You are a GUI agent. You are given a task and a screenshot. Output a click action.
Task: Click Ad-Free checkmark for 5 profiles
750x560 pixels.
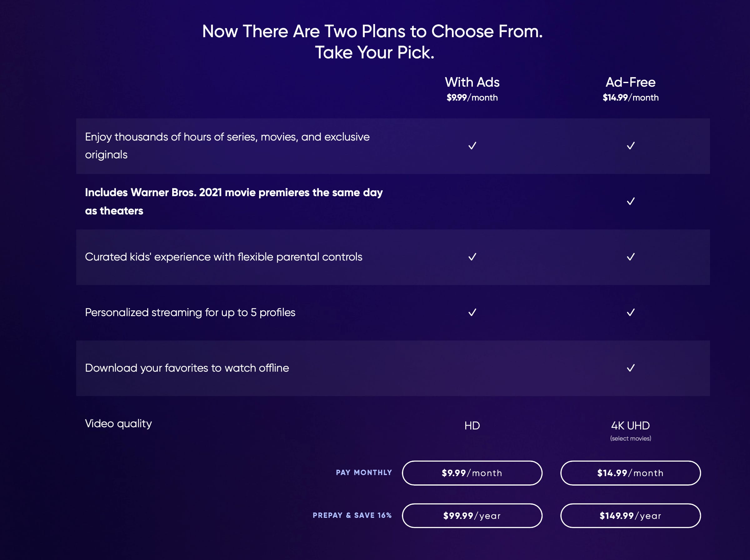coord(630,312)
